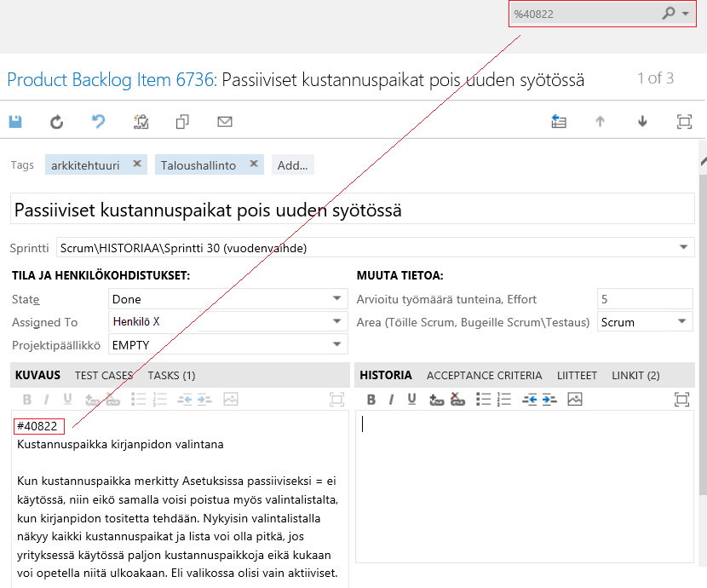Insert hyperlink in Kuvaus editor

(92, 400)
